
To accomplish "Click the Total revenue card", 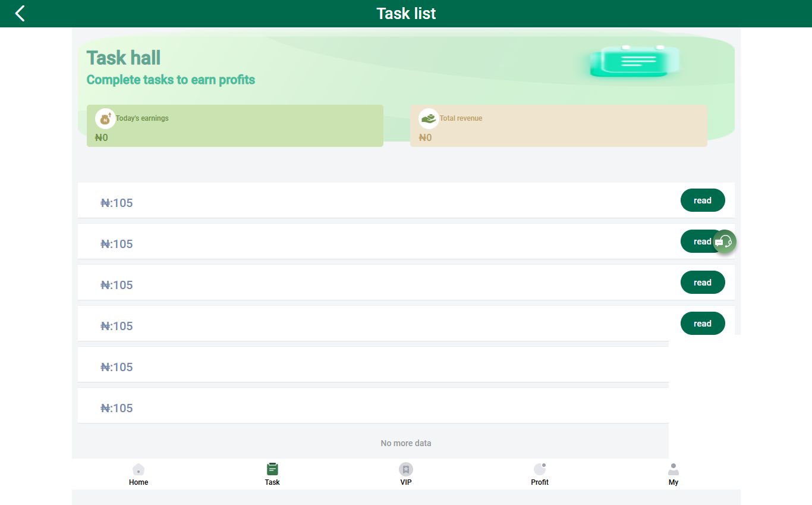I will (x=559, y=126).
